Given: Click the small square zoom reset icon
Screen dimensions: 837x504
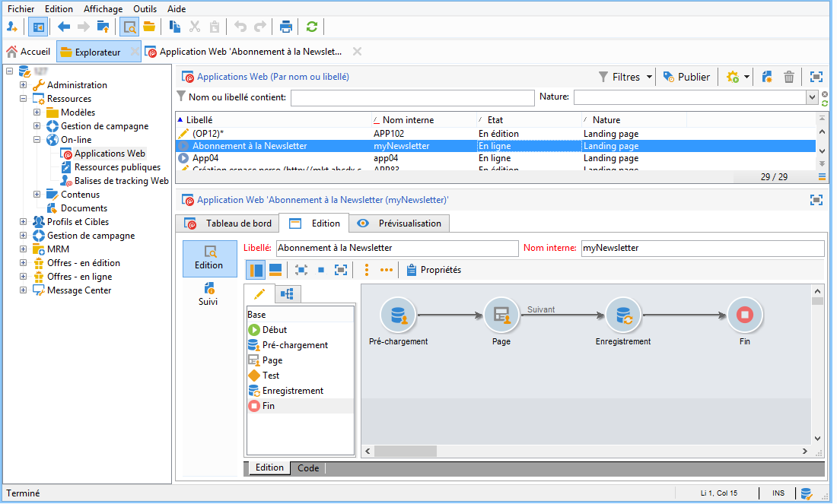Looking at the screenshot, I should click(x=321, y=270).
